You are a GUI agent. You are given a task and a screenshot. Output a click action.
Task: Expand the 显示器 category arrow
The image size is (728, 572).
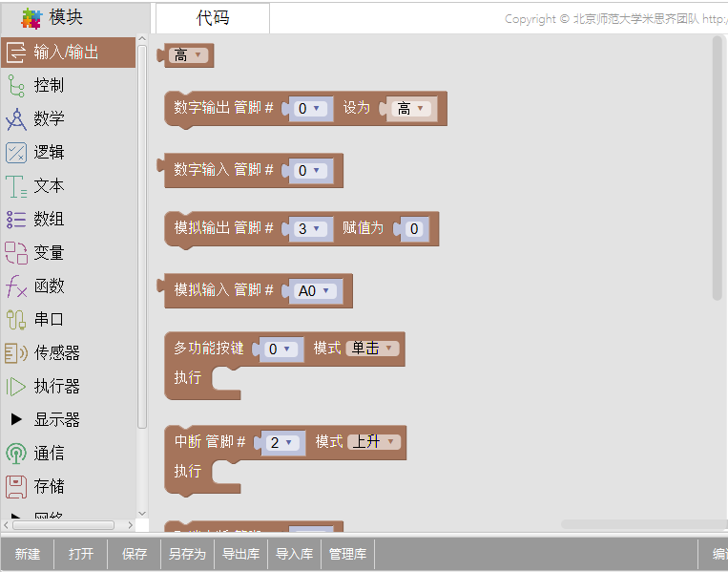pos(16,420)
